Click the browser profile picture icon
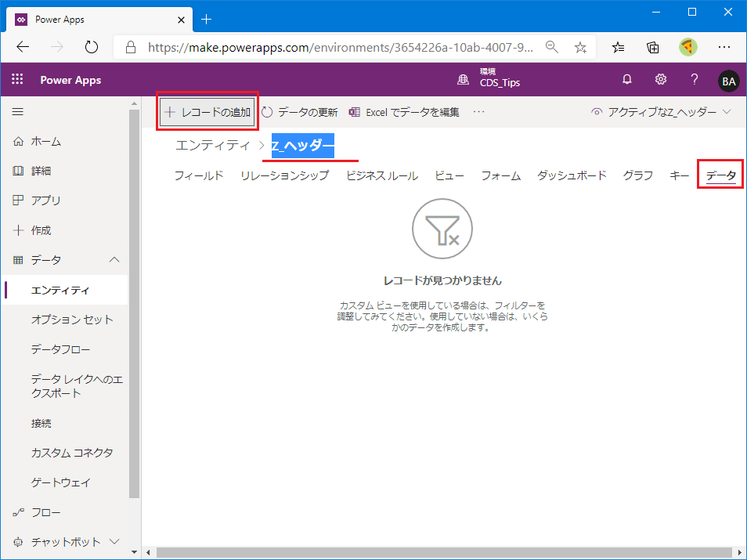Image resolution: width=747 pixels, height=560 pixels. (688, 47)
